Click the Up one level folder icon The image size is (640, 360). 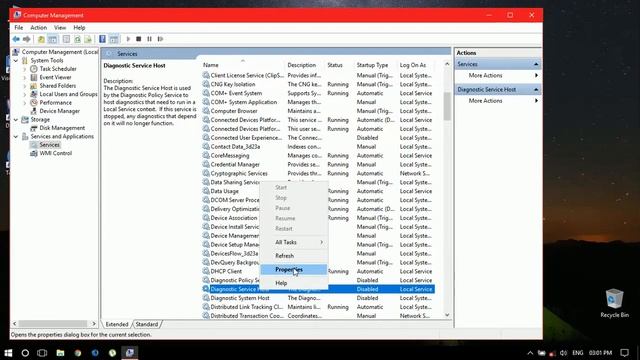pyautogui.click(x=41, y=39)
